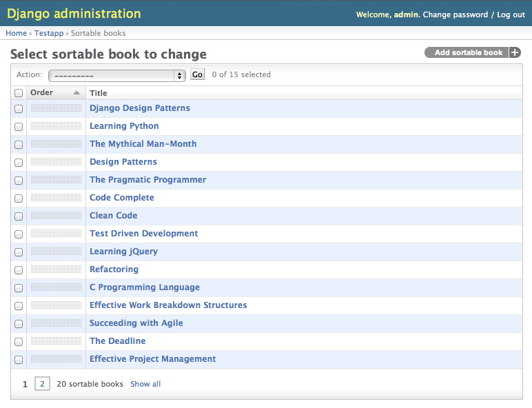Click drag handle for Effective Project Management
Image resolution: width=532 pixels, height=408 pixels.
tap(56, 359)
